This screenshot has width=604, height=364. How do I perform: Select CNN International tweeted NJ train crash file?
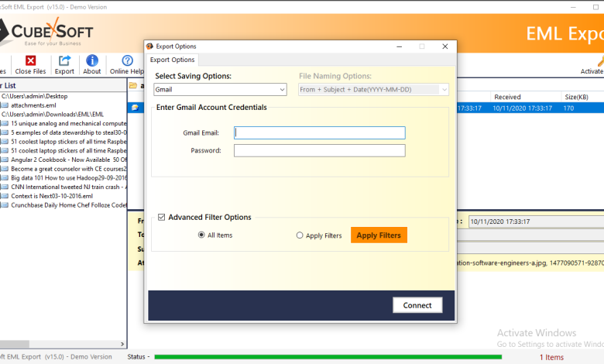69,187
